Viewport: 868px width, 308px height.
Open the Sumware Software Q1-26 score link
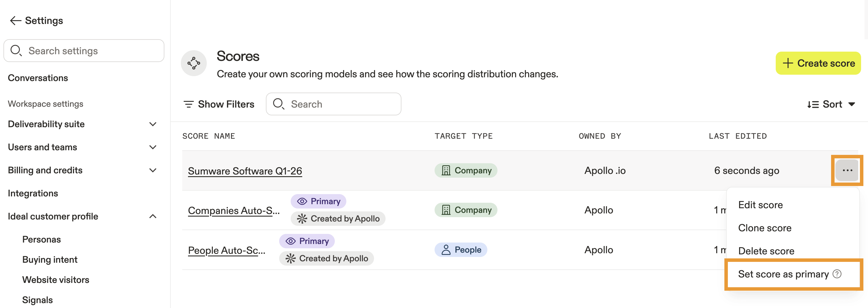pyautogui.click(x=245, y=171)
